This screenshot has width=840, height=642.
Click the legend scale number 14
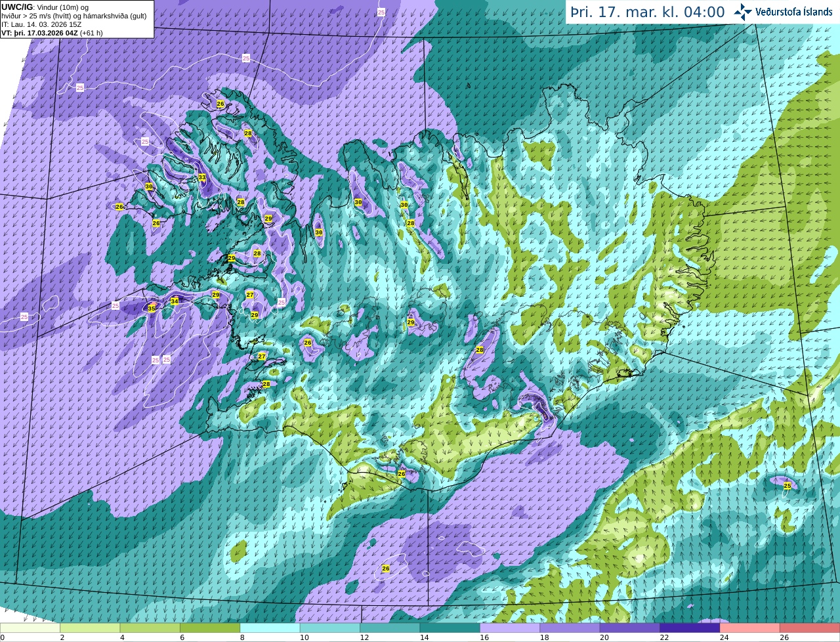[x=424, y=637]
